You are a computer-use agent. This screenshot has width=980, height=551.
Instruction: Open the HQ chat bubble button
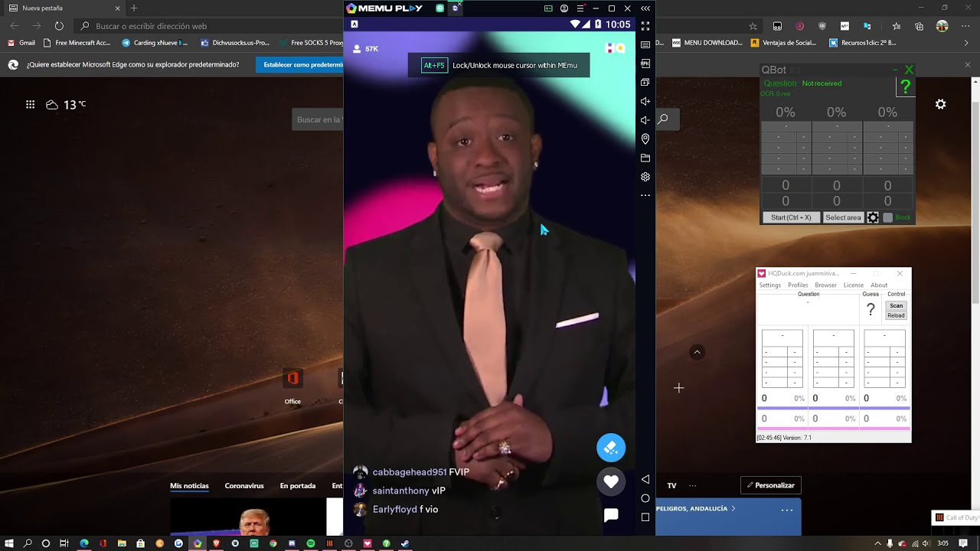[611, 515]
